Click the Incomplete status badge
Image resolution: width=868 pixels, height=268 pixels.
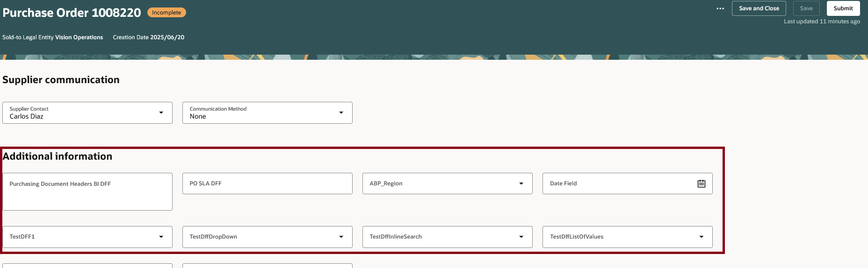click(x=166, y=13)
